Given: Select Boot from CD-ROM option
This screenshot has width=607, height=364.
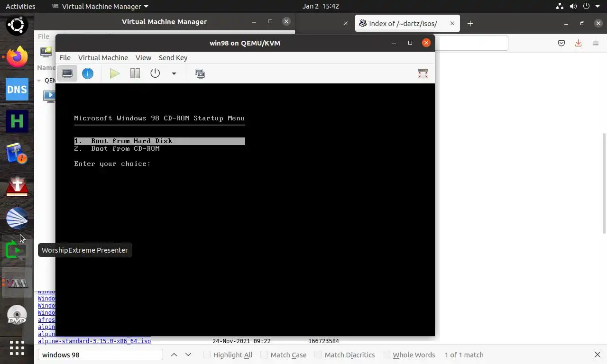Looking at the screenshot, I should pyautogui.click(x=117, y=148).
